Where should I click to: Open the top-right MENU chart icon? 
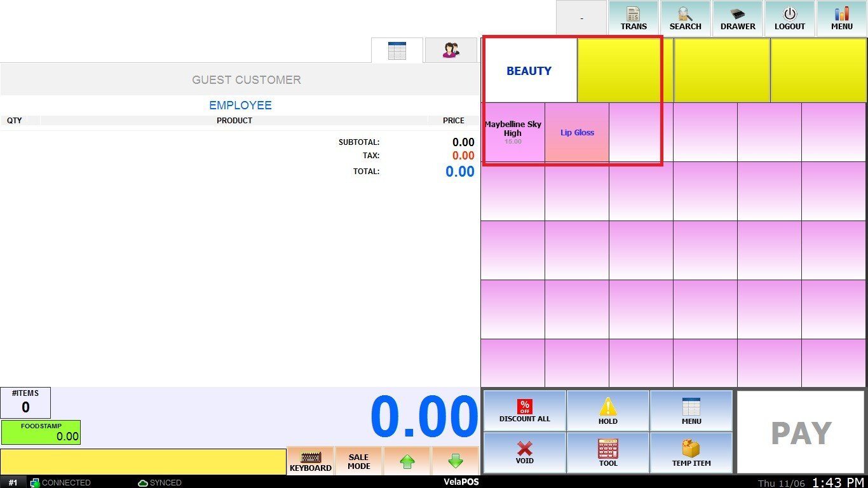point(841,18)
